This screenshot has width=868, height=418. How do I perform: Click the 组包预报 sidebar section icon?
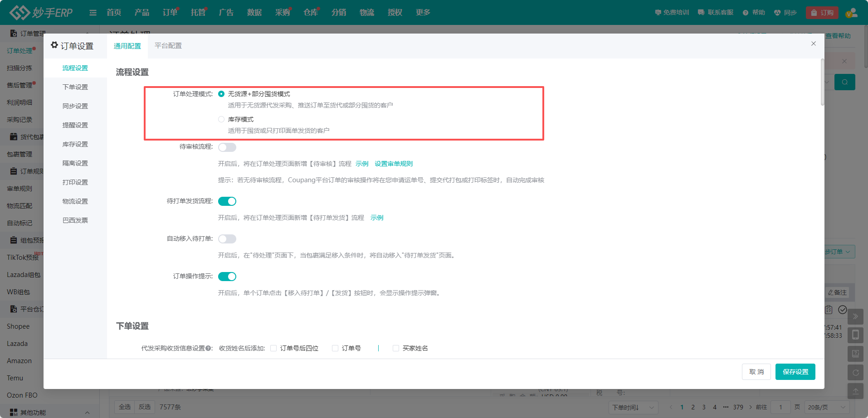coord(14,240)
